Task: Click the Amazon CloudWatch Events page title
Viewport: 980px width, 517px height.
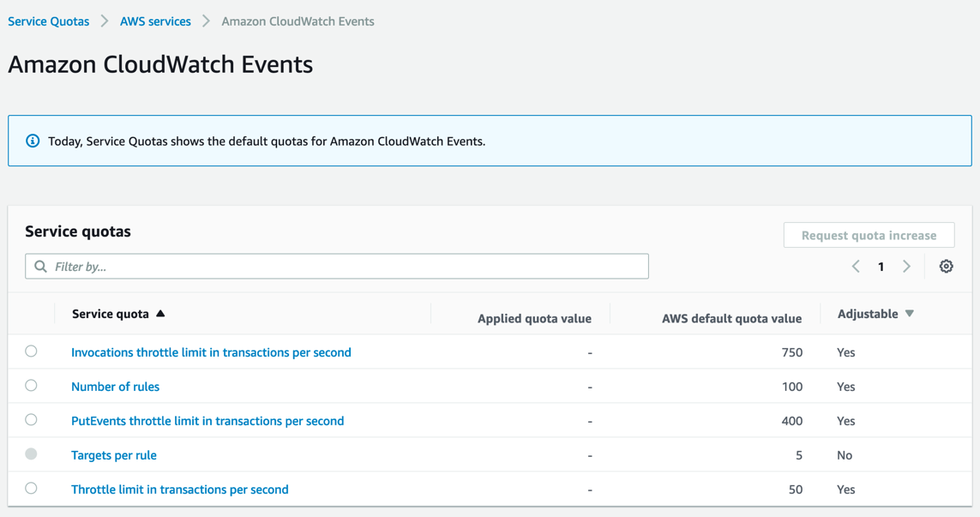Action: click(160, 64)
